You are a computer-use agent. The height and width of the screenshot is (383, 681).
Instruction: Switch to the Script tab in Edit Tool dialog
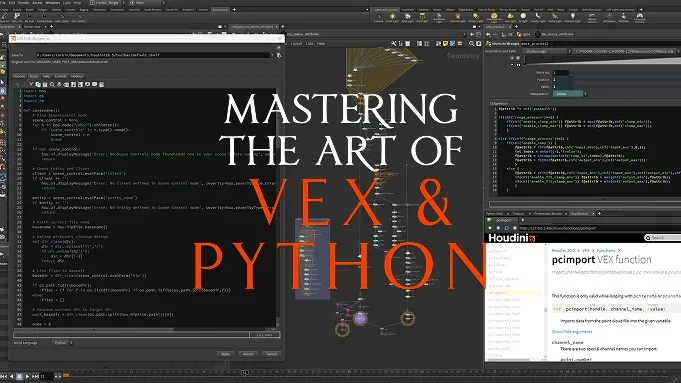(x=34, y=76)
